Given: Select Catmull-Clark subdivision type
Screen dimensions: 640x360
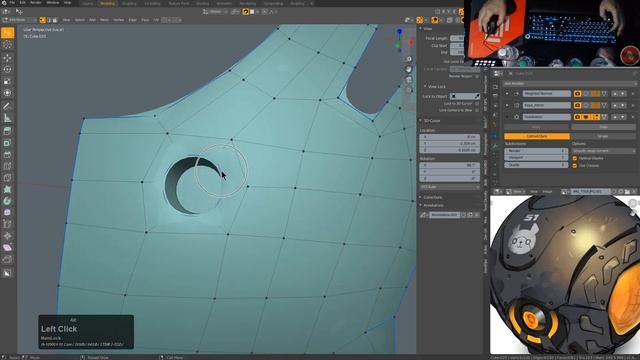Looking at the screenshot, I should coord(537,136).
